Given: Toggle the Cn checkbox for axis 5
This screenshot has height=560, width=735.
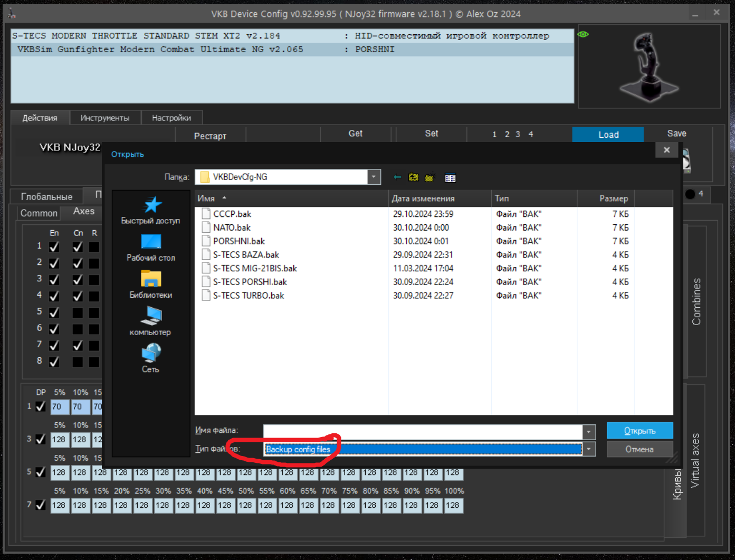Looking at the screenshot, I should tap(78, 312).
